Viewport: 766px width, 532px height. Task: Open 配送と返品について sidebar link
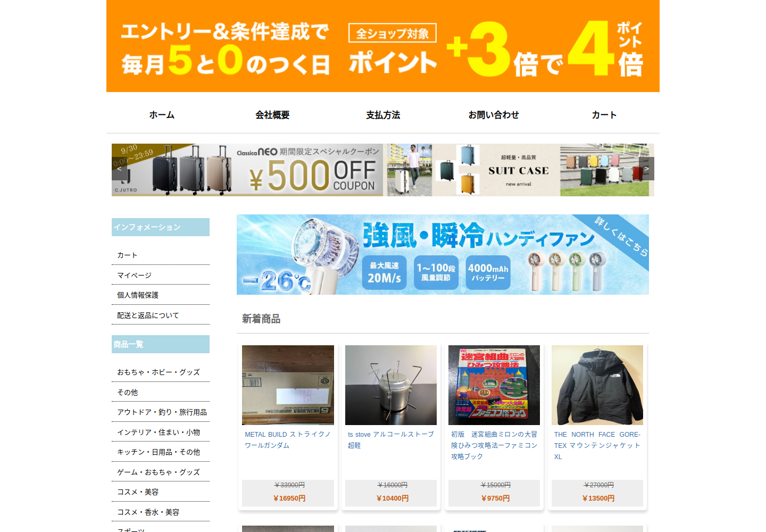pyautogui.click(x=148, y=315)
